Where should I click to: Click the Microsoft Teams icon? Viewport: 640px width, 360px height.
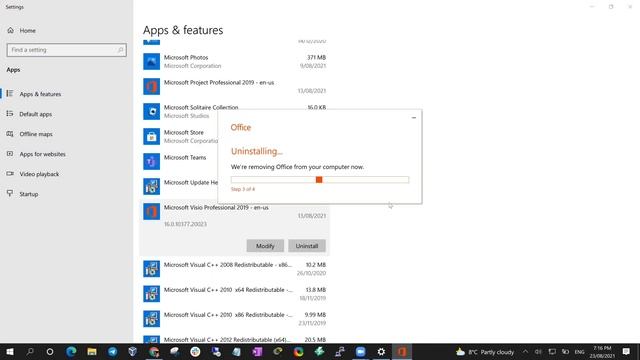(151, 162)
